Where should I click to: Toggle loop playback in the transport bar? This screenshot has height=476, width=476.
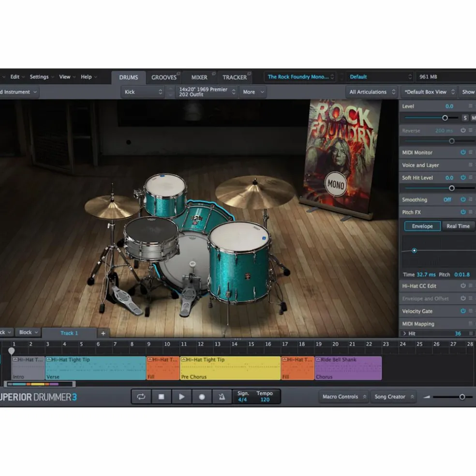tap(141, 397)
